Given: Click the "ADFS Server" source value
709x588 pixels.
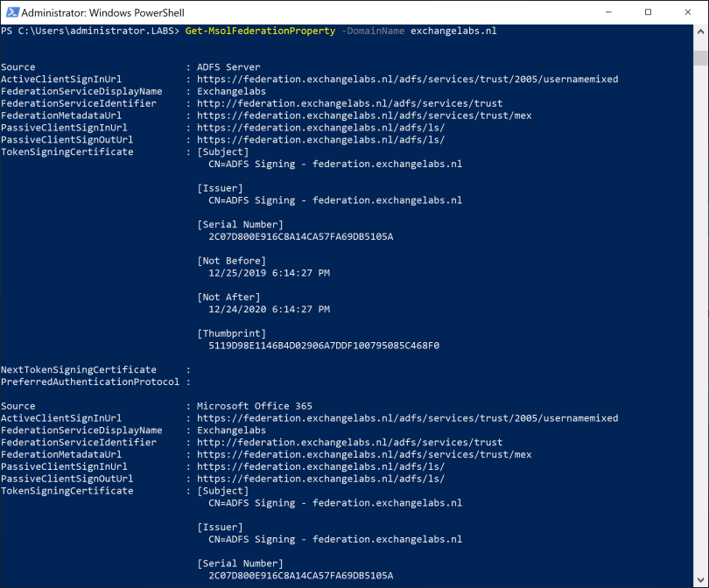Looking at the screenshot, I should (x=228, y=67).
